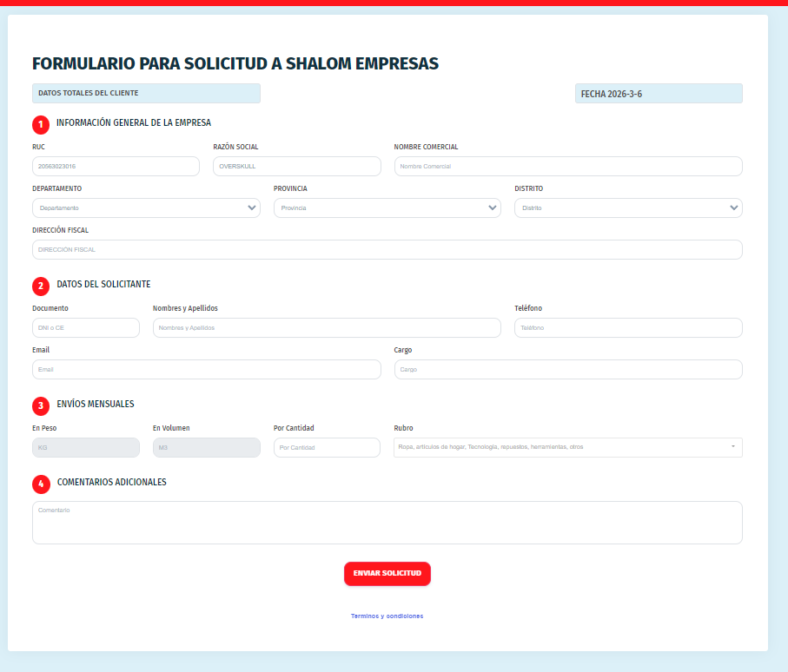Expand the Rubro category selector
Image resolution: width=788 pixels, height=672 pixels.
point(567,447)
